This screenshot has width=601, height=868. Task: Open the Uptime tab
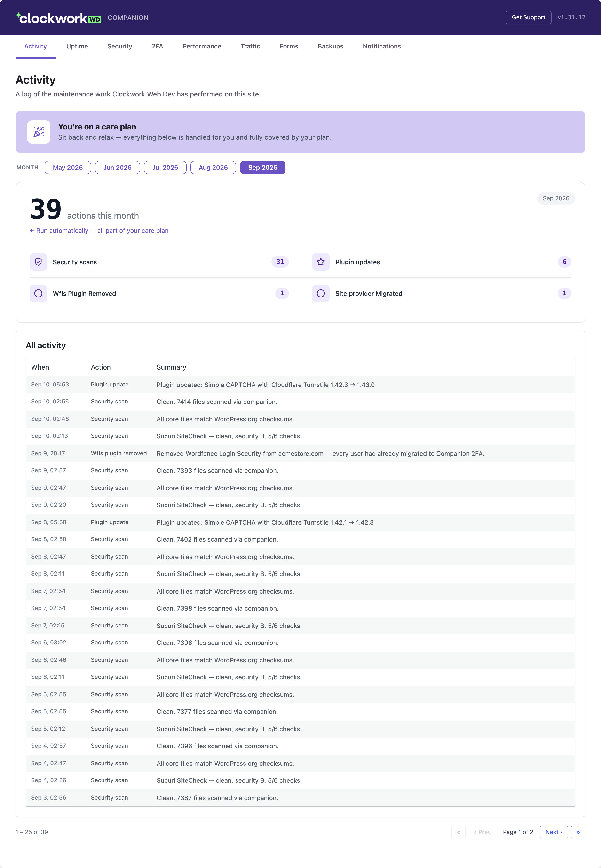click(x=77, y=46)
